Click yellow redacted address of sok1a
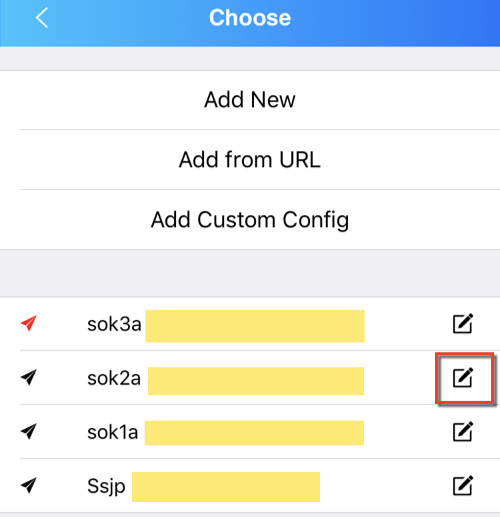The height and width of the screenshot is (517, 500). [254, 433]
